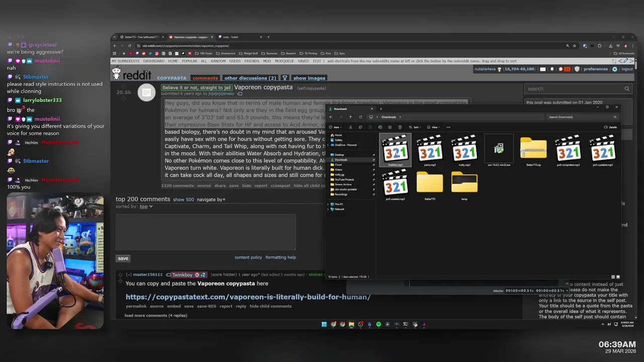
Task: Open Stream Archive in Explorer sidebar
Action: pyautogui.click(x=344, y=185)
